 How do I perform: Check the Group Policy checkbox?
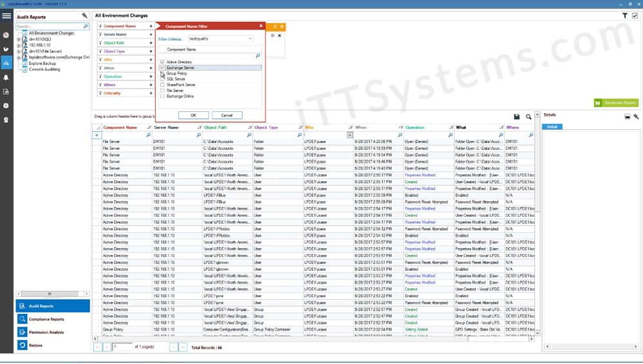coord(163,73)
